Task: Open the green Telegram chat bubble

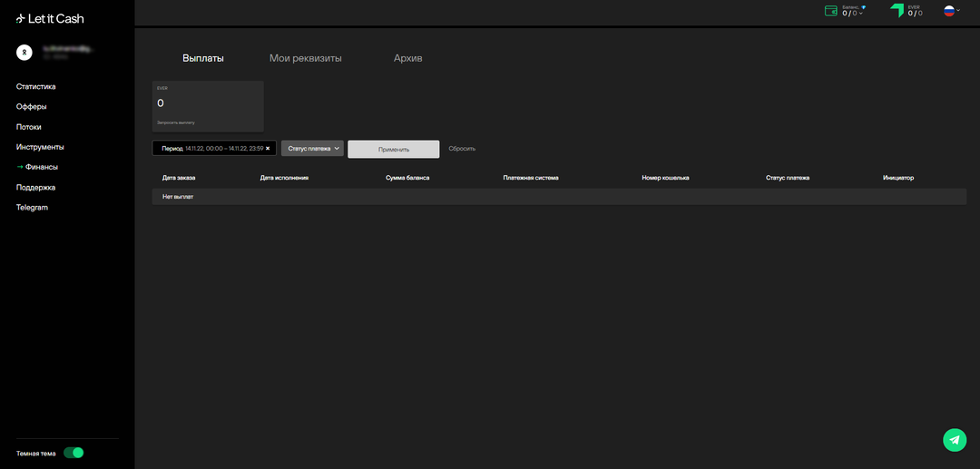Action: click(954, 440)
